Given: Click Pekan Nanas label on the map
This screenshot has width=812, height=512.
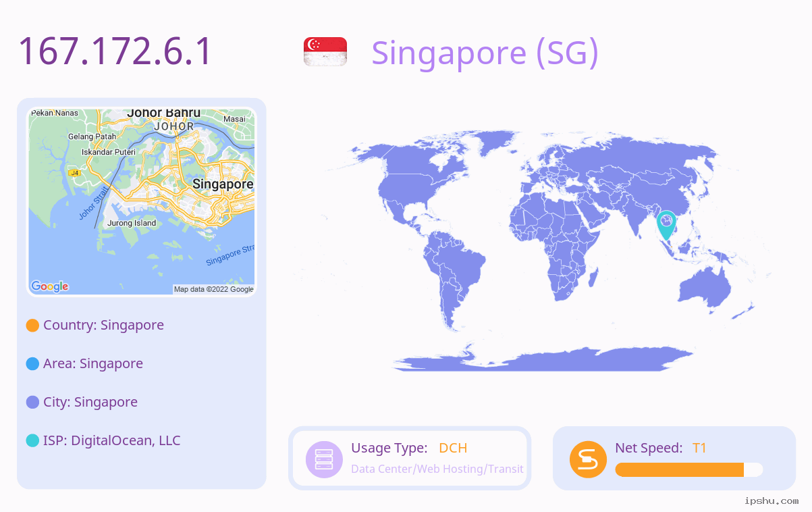Looking at the screenshot, I should [x=55, y=113].
